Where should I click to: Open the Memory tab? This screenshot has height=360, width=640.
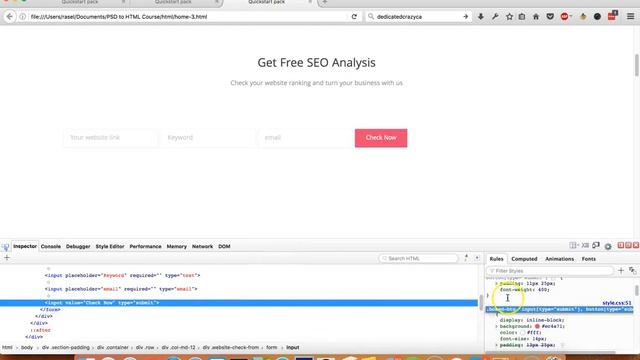[176, 247]
